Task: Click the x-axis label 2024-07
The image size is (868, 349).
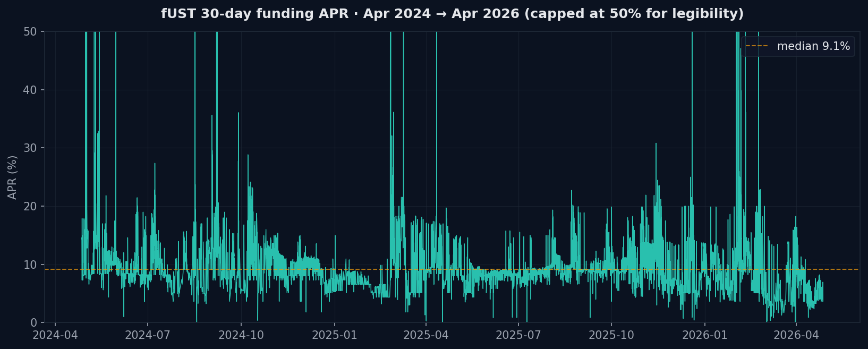Action: pyautogui.click(x=147, y=335)
